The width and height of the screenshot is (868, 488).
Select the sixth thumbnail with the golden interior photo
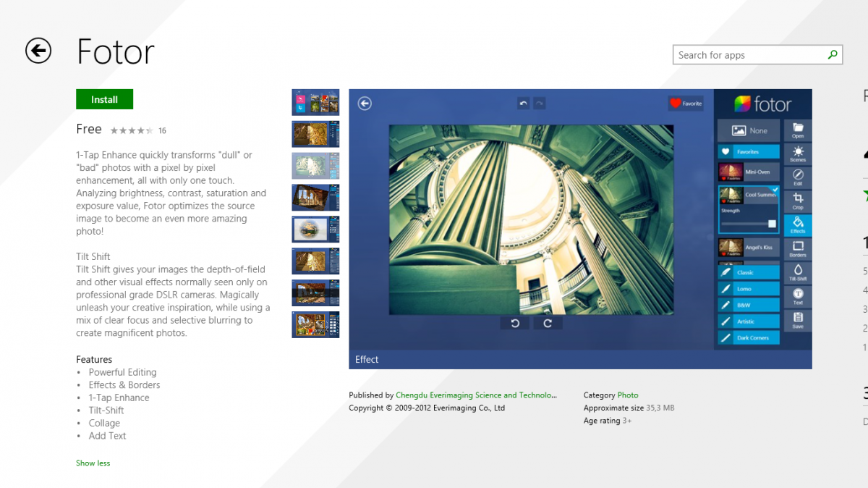click(315, 261)
